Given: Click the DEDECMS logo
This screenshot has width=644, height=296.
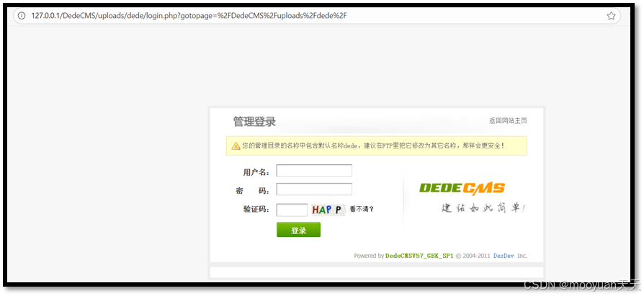Looking at the screenshot, I should [462, 189].
